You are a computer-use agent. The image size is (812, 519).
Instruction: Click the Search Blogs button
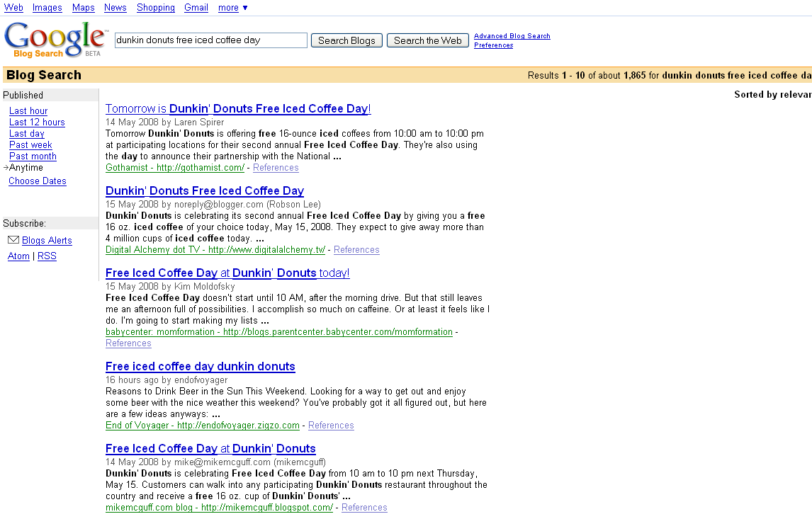click(x=346, y=40)
